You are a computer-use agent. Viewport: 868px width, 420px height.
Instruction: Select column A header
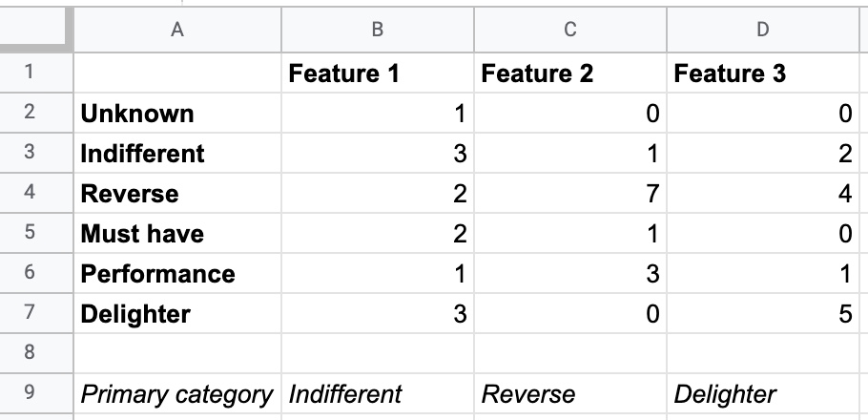(x=177, y=30)
